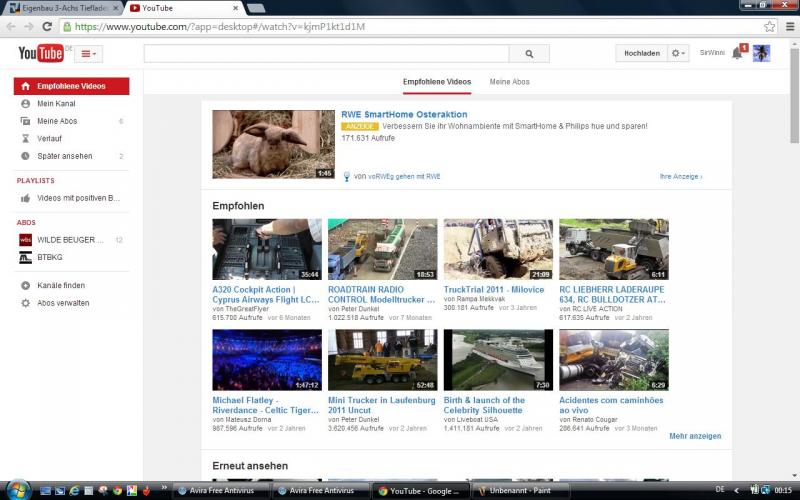Open Acidentes com caminhões thumbnail
This screenshot has height=500, width=800.
[614, 360]
